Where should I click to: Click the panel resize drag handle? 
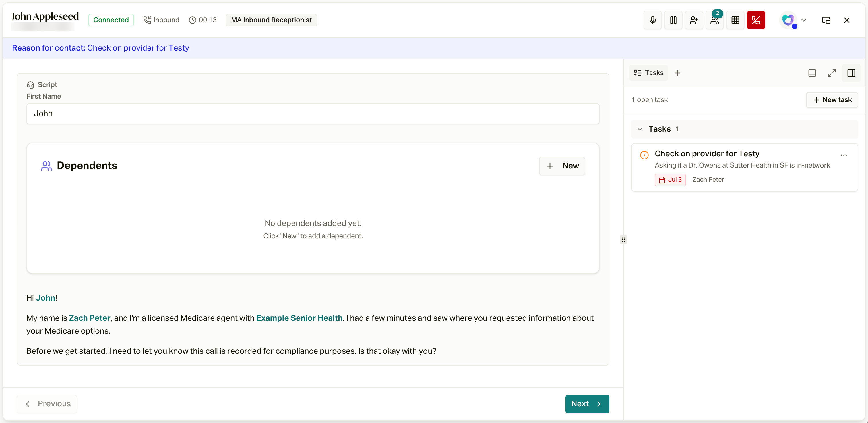pyautogui.click(x=623, y=240)
